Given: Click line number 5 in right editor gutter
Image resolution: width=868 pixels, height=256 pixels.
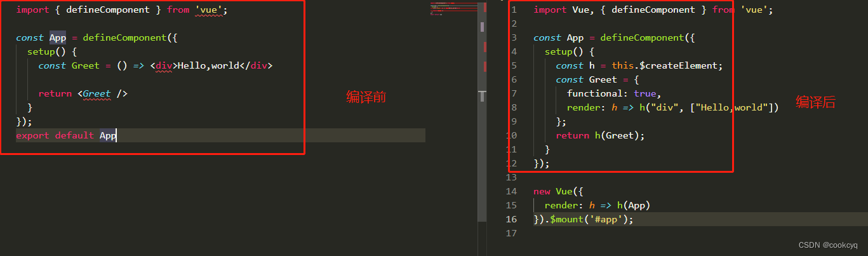Looking at the screenshot, I should [514, 66].
